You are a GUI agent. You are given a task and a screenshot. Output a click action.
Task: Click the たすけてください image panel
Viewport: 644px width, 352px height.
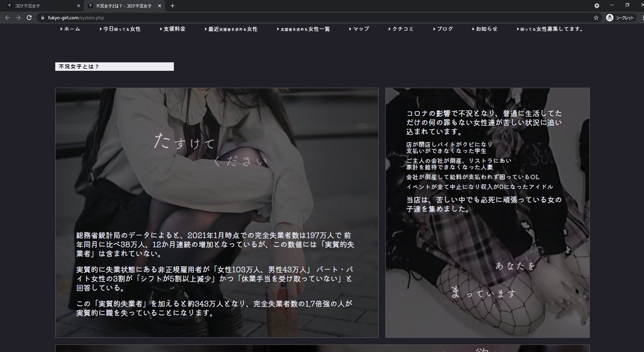click(x=216, y=212)
